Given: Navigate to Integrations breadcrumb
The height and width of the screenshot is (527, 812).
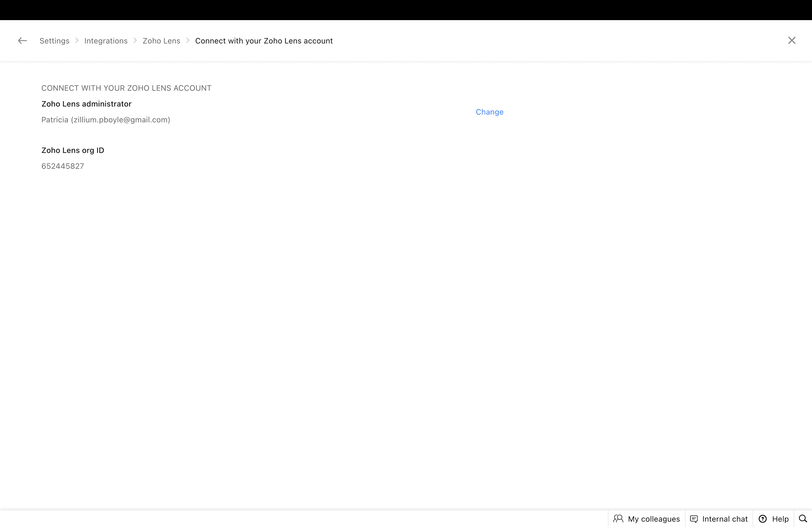Looking at the screenshot, I should pos(106,41).
